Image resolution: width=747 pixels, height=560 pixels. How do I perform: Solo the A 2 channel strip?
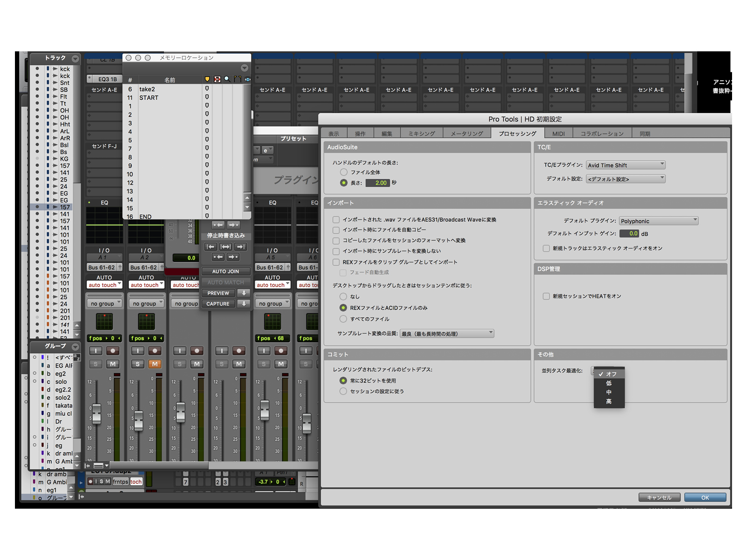click(138, 364)
